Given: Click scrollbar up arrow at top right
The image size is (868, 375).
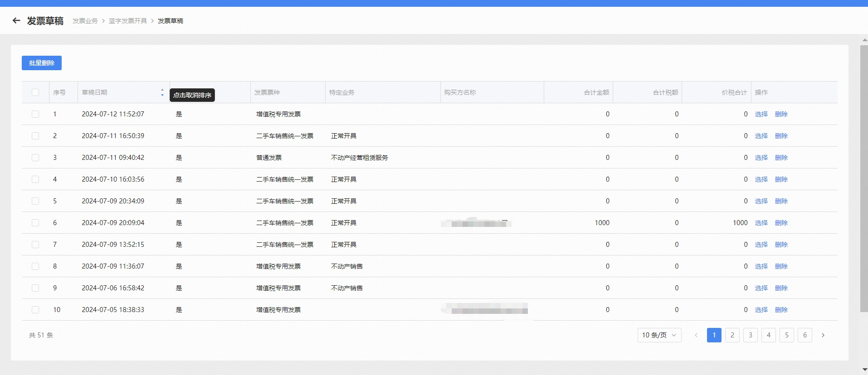Looking at the screenshot, I should (864, 40).
